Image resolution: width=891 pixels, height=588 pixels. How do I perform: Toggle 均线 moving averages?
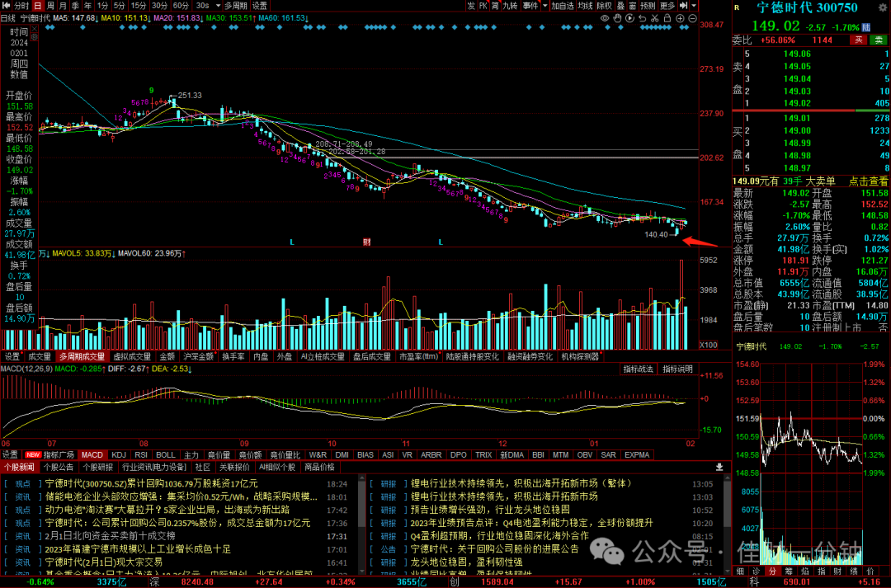[x=585, y=6]
